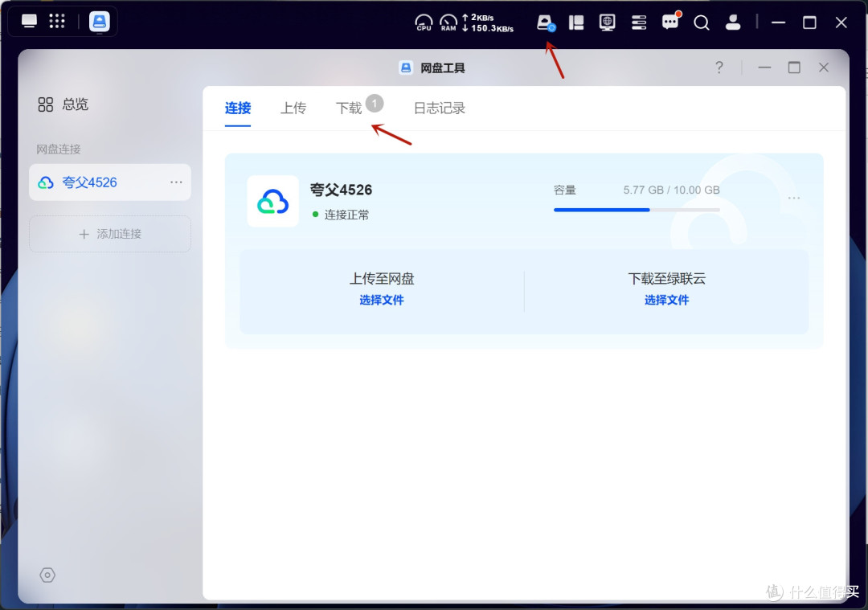The width and height of the screenshot is (868, 610).
Task: Open help question mark in 网盘工具
Action: (x=719, y=68)
